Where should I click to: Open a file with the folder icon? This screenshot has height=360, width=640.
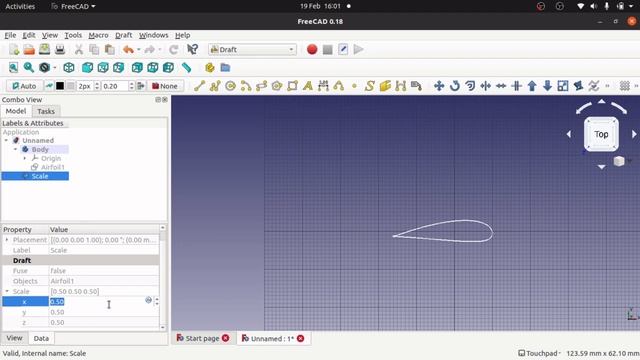coord(29,49)
